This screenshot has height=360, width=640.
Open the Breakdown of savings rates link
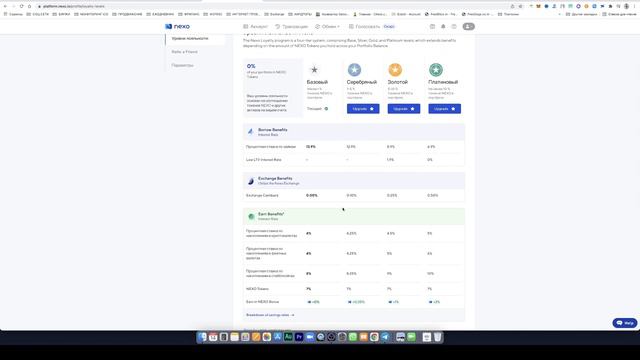click(270, 315)
